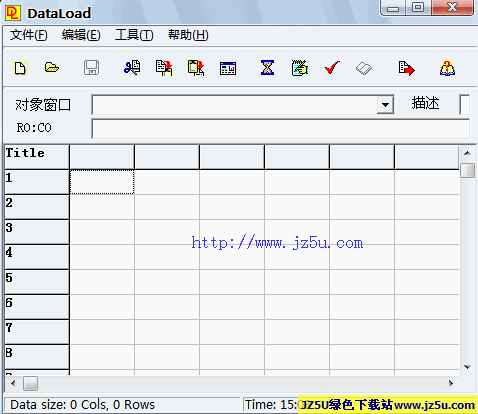Click the horizontal scrollbar right arrow
The image size is (478, 414).
[x=451, y=384]
